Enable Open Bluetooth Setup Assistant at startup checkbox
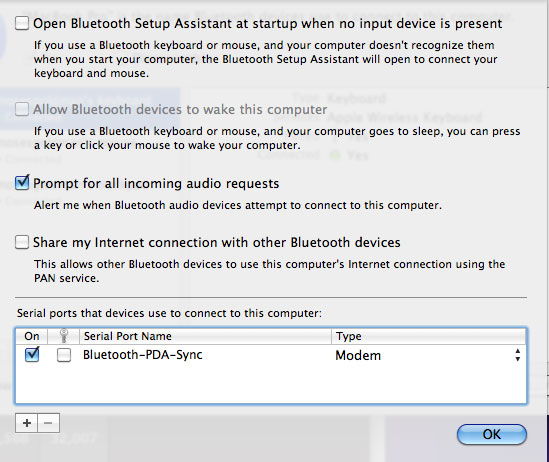This screenshot has width=549, height=462. pos(22,24)
